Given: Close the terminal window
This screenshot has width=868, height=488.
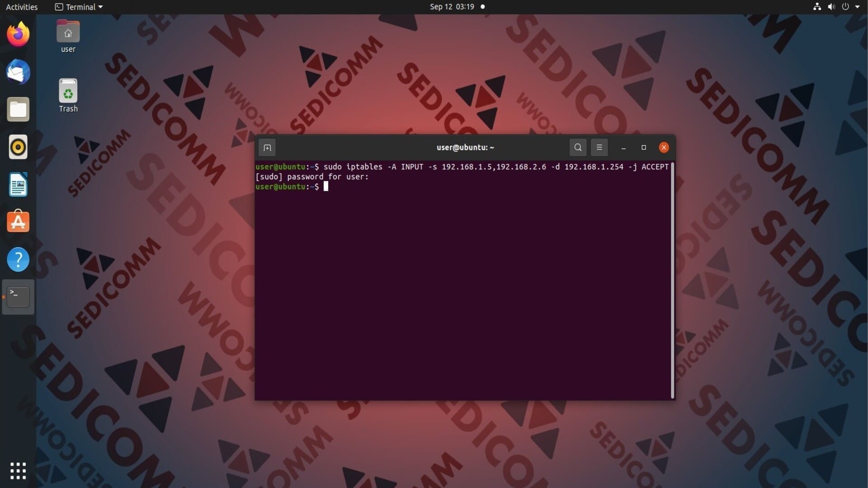Looking at the screenshot, I should pyautogui.click(x=664, y=147).
